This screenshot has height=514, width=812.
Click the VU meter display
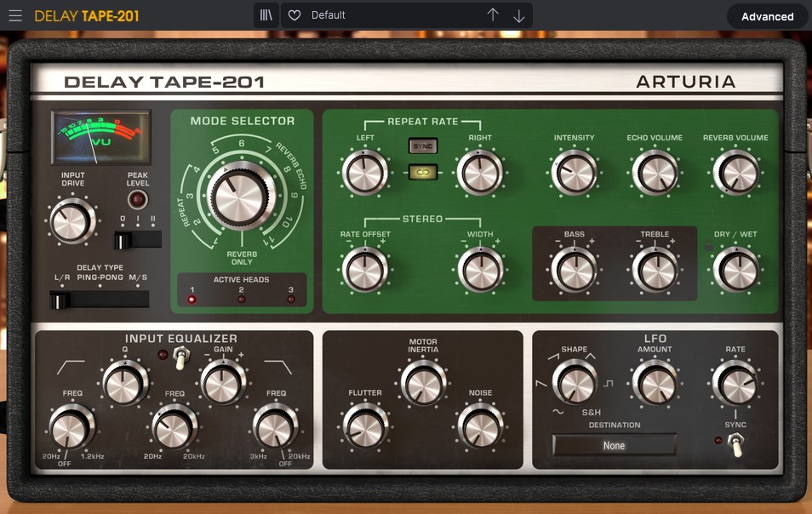(101, 137)
